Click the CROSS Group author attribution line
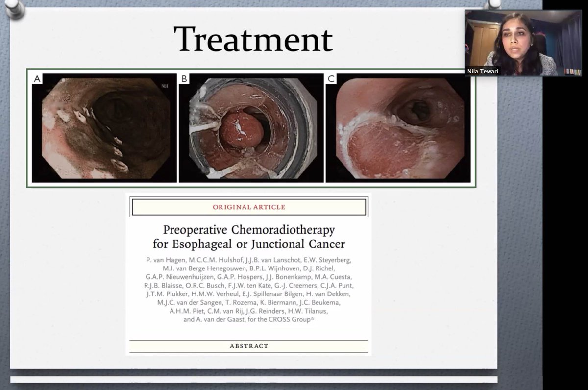Image resolution: width=588 pixels, height=390 pixels. 249,321
